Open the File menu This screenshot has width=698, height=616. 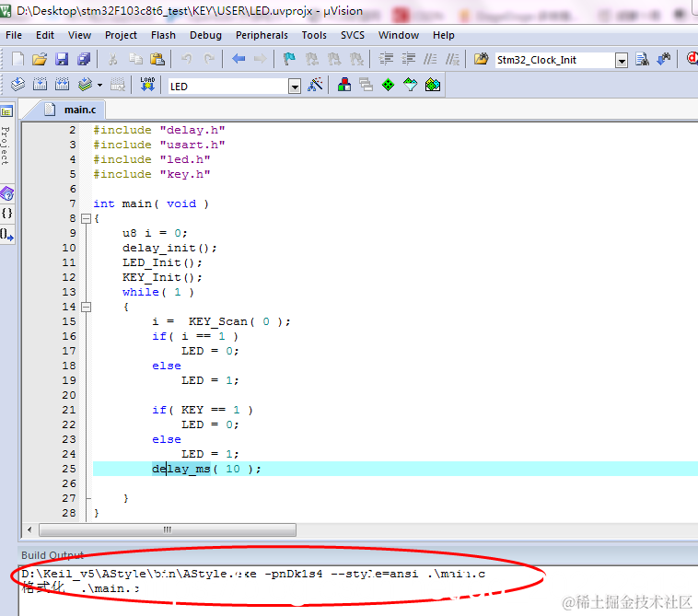pos(14,35)
